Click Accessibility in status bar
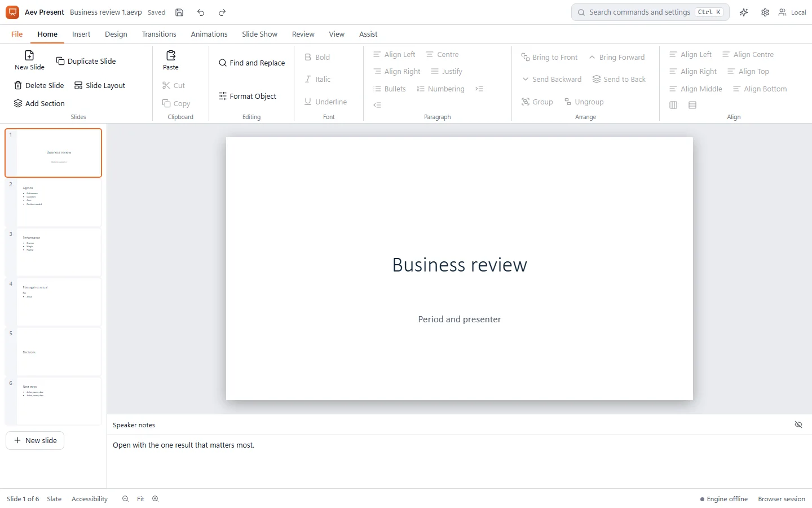The image size is (812, 508). [x=90, y=499]
